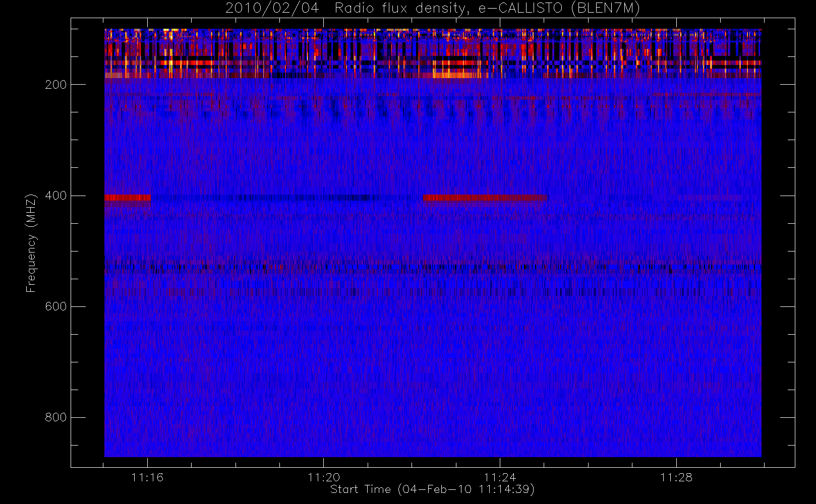Click the "Start Time (04-Feb-10 11:14:39)" label

(432, 489)
